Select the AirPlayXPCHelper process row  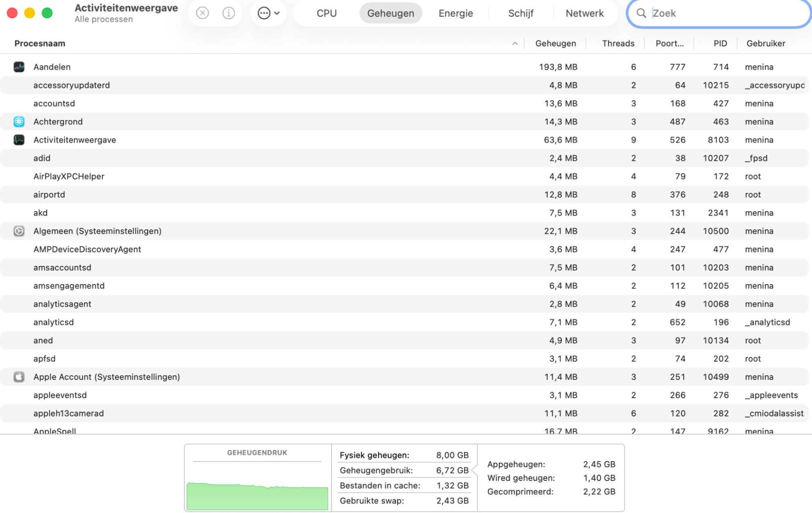[x=404, y=177]
